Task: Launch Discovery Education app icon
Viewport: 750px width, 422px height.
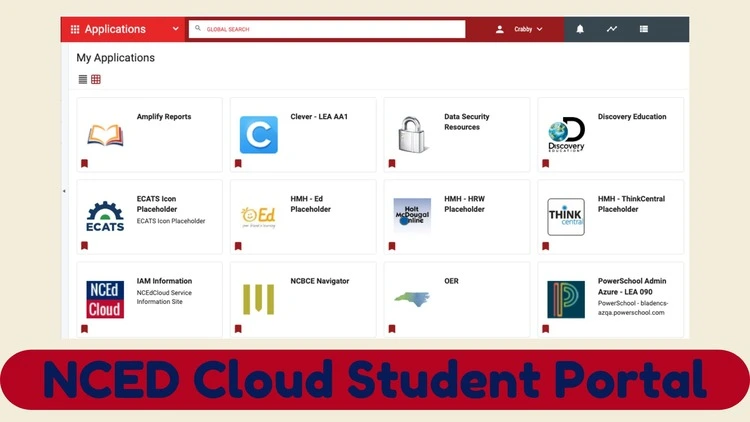Action: (566, 135)
